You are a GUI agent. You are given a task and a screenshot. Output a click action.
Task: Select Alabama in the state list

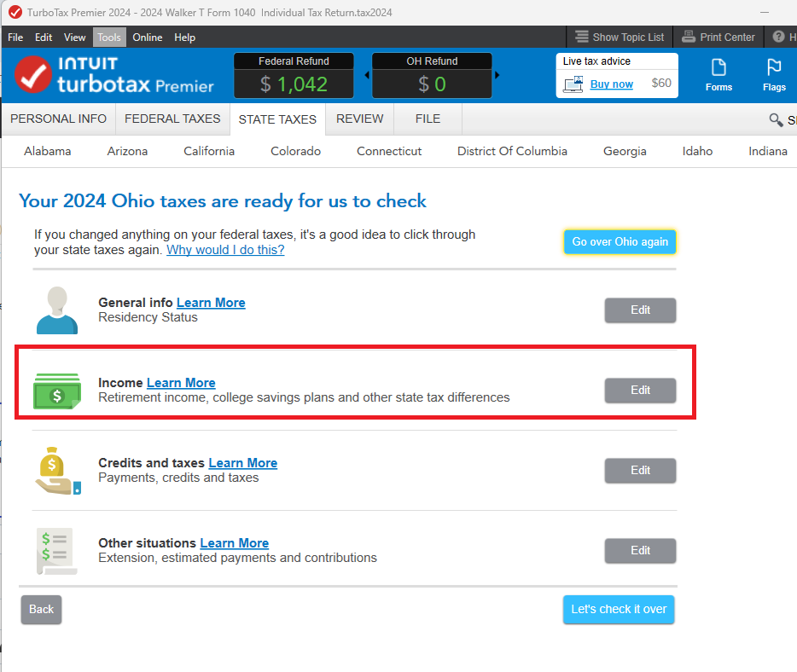click(x=47, y=151)
